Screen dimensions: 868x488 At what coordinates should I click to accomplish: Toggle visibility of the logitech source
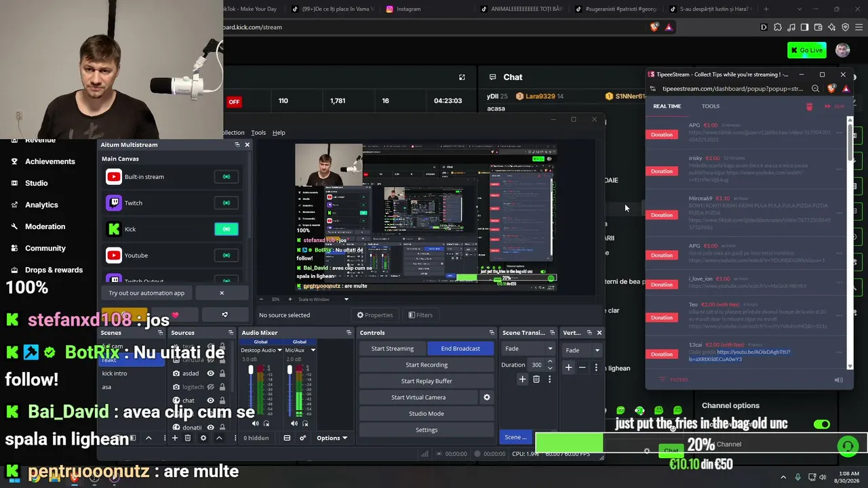210,387
